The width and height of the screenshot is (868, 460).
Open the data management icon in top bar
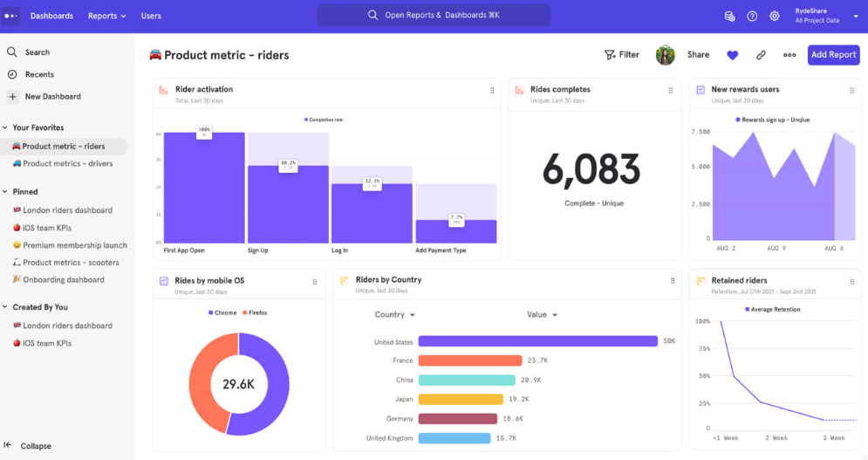pos(729,16)
